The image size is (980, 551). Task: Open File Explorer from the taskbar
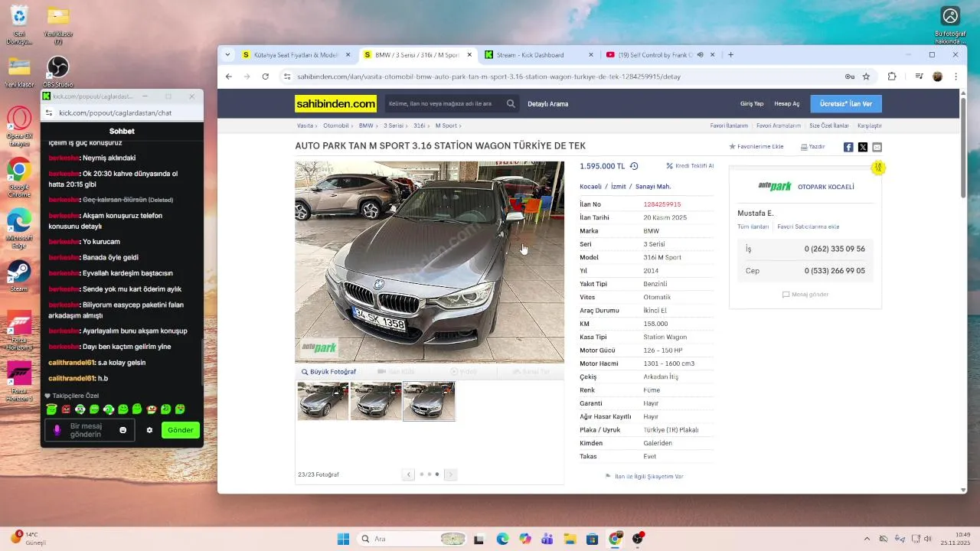pyautogui.click(x=570, y=539)
